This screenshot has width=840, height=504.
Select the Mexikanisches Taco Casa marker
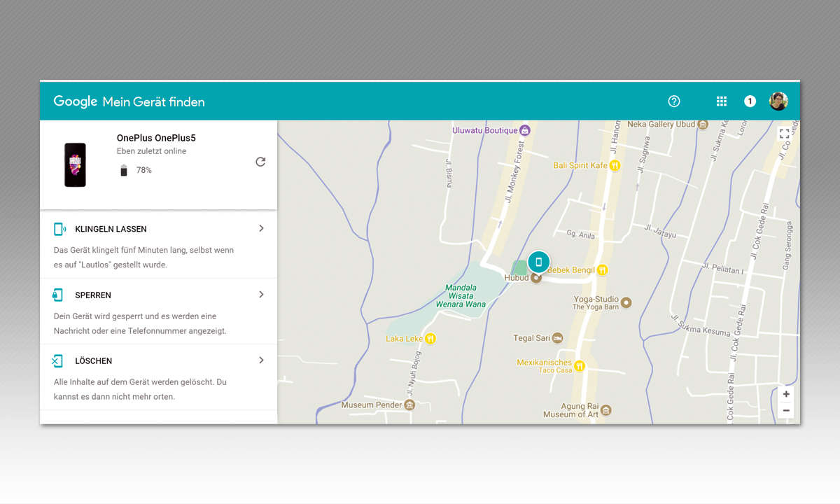coord(579,366)
